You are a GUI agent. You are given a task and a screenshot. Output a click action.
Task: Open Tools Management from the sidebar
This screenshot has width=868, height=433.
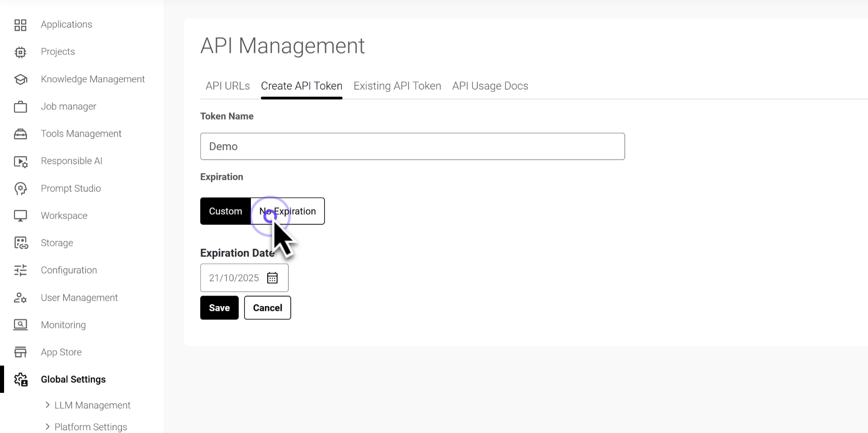pyautogui.click(x=81, y=133)
